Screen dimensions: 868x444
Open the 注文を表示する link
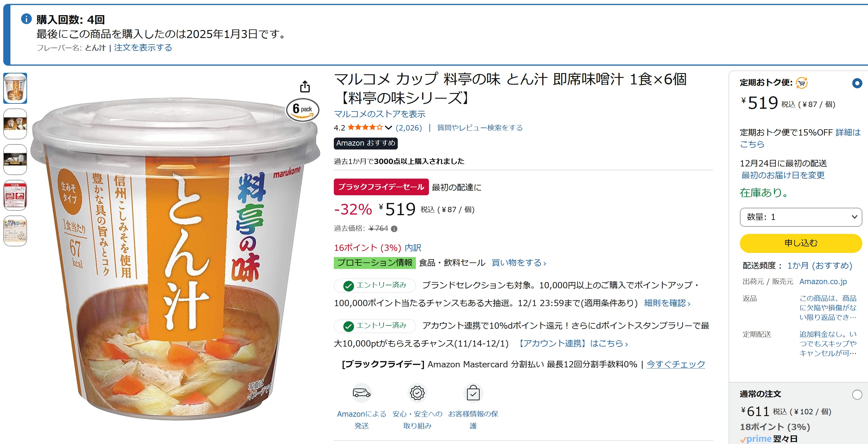click(143, 48)
